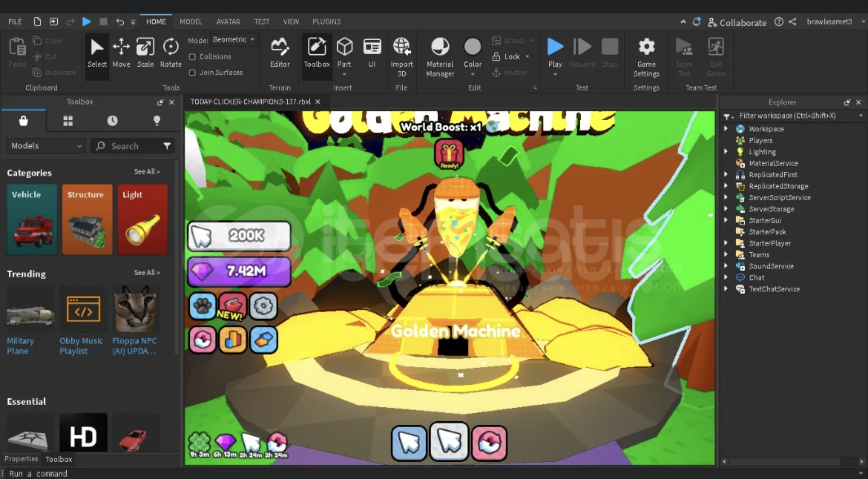Screen dimensions: 868x479
Task: Insert a Part
Action: (344, 53)
